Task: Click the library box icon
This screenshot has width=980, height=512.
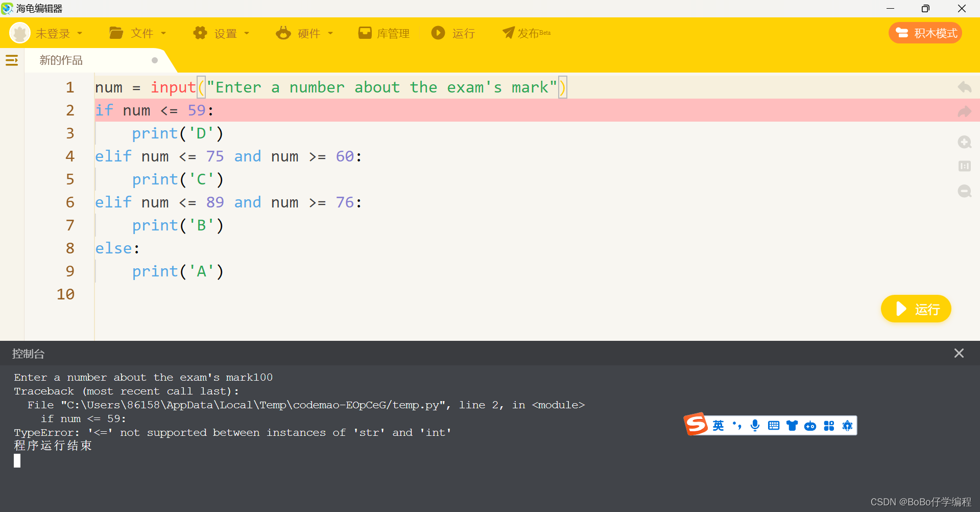Action: coord(365,33)
